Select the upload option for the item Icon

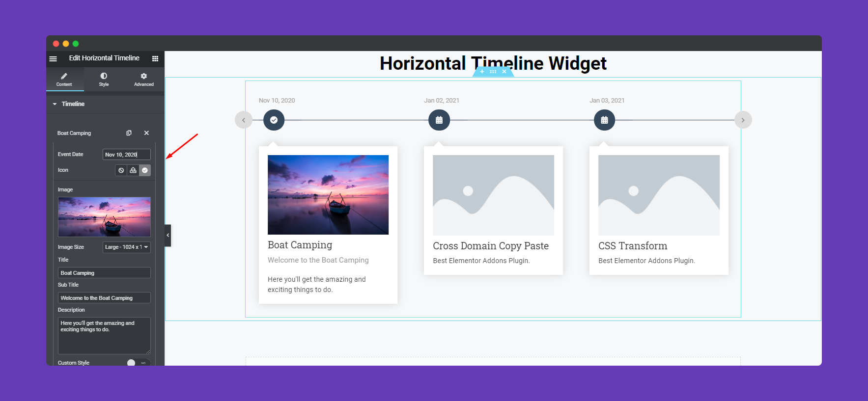(133, 170)
